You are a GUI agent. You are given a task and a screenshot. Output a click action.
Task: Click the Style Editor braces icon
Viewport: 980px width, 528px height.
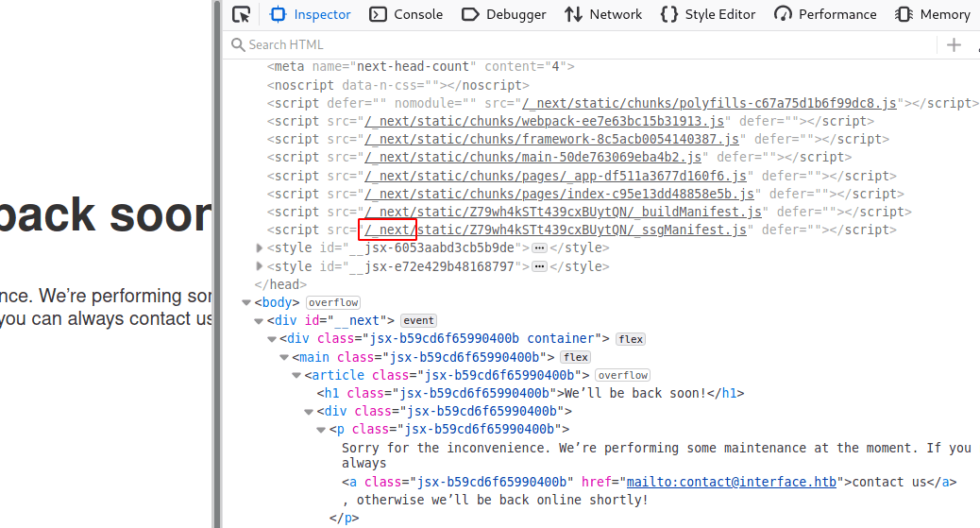click(669, 14)
